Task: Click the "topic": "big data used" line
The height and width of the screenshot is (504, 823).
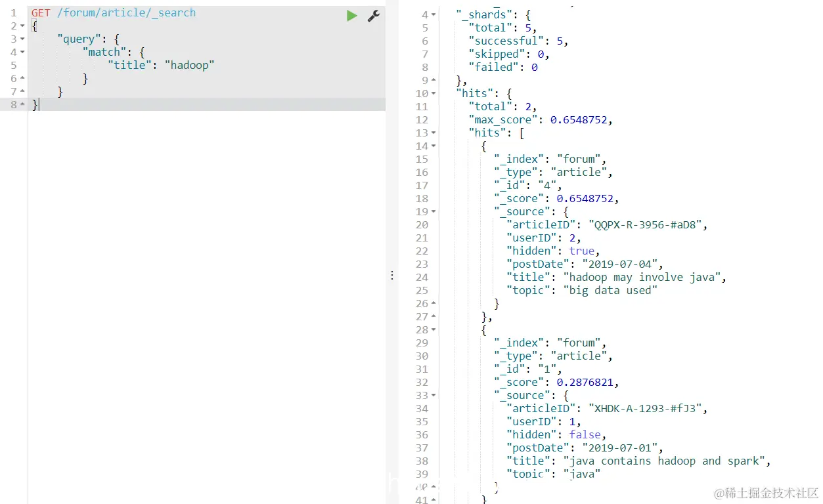Action: (x=582, y=290)
